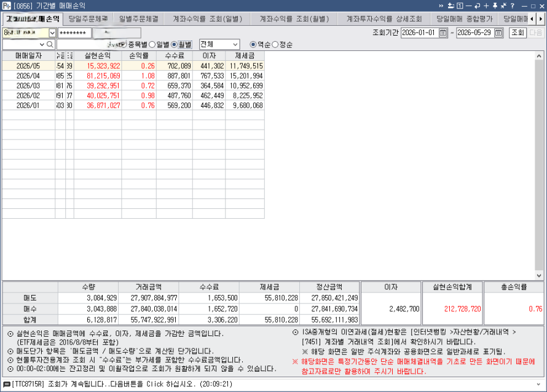Click the 매매일자 column header
This screenshot has width=547, height=392.
[x=29, y=56]
